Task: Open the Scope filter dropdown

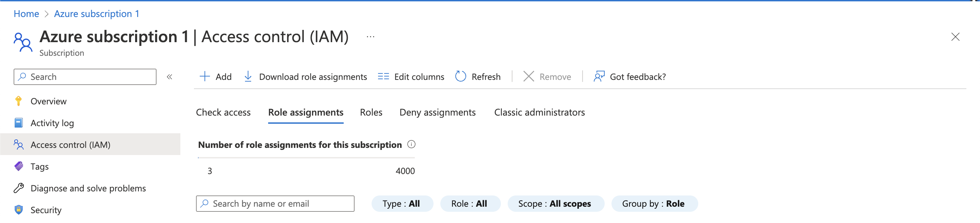Action: [x=555, y=204]
